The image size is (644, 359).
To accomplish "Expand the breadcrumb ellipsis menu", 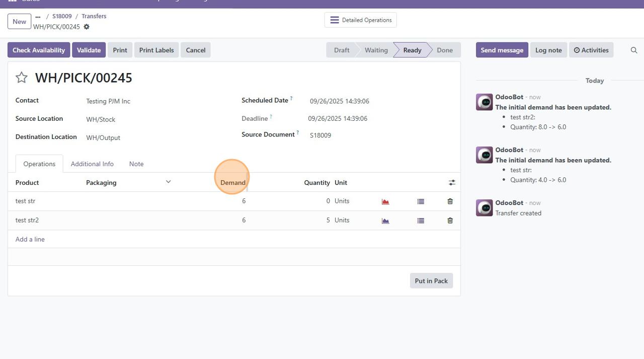I will [38, 17].
